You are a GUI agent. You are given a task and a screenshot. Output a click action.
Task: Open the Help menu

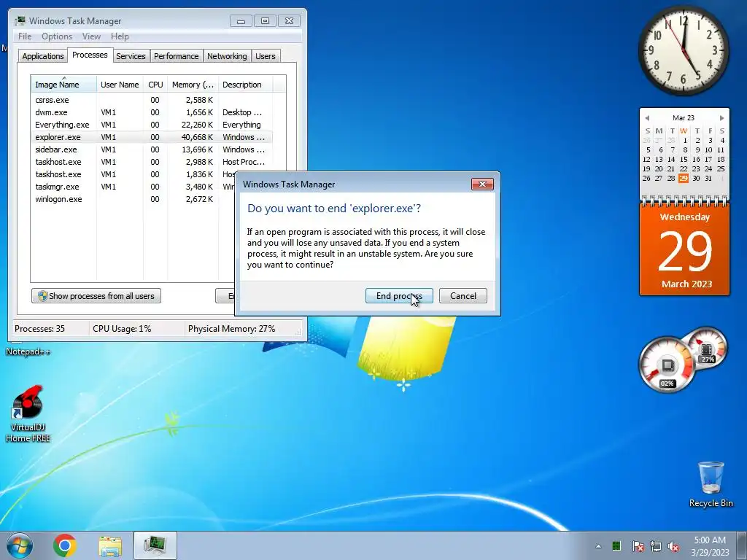pos(120,36)
